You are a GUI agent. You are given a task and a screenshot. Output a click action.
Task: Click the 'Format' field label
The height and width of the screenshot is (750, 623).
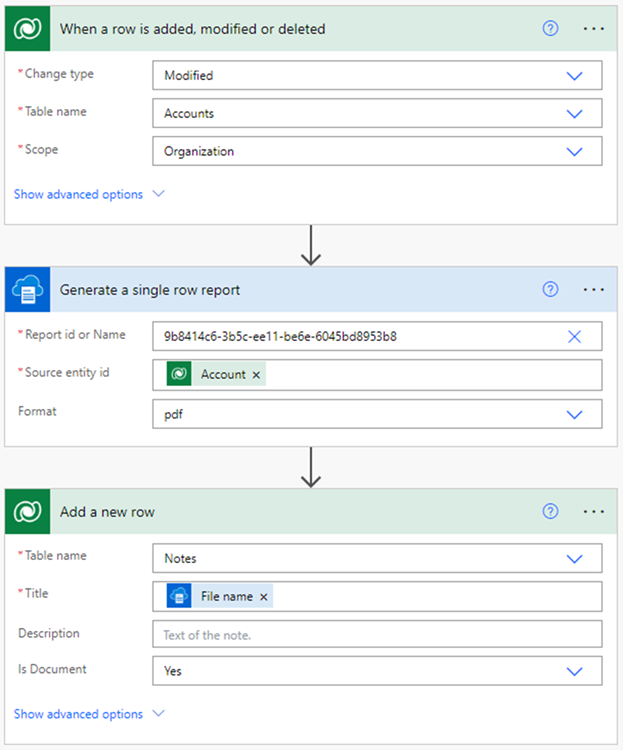click(x=37, y=411)
